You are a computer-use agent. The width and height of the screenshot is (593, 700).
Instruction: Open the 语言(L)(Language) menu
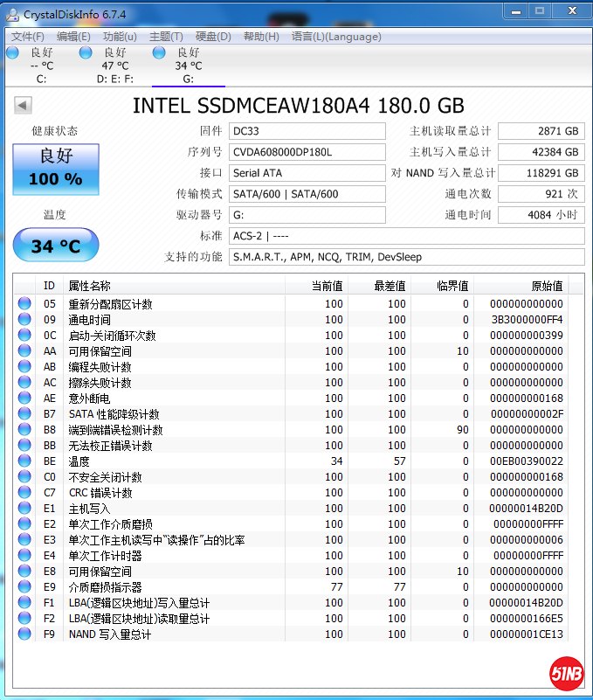(336, 37)
